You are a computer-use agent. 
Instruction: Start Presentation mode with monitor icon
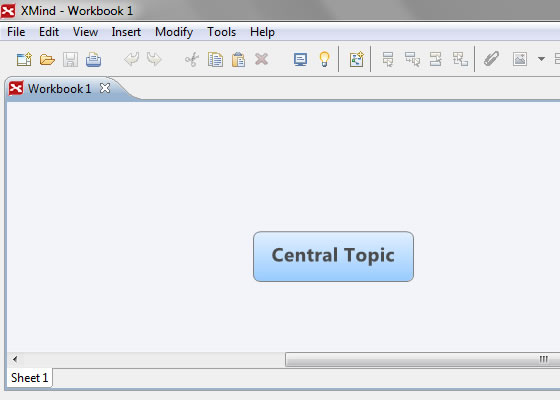[300, 59]
